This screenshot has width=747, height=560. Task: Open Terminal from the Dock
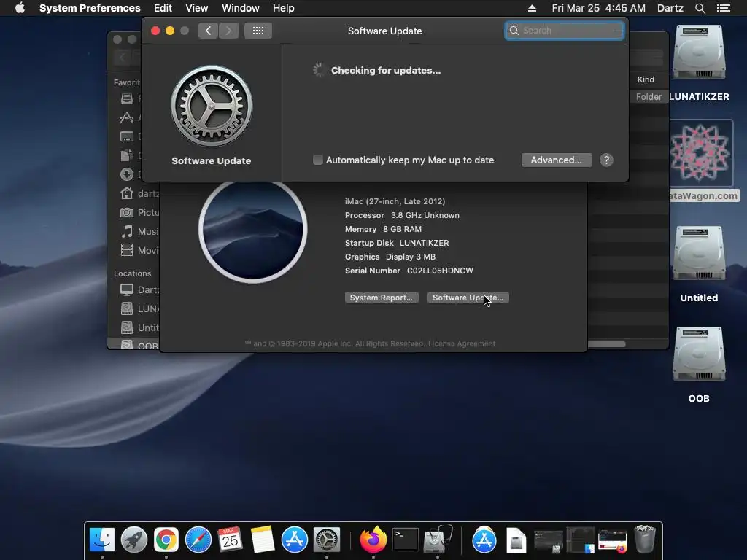[x=406, y=540]
